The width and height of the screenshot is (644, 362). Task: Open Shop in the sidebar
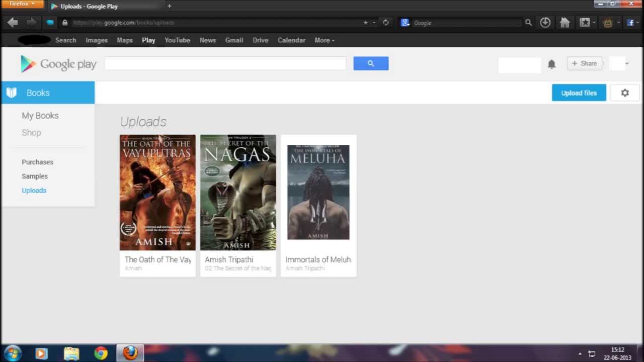coord(31,133)
